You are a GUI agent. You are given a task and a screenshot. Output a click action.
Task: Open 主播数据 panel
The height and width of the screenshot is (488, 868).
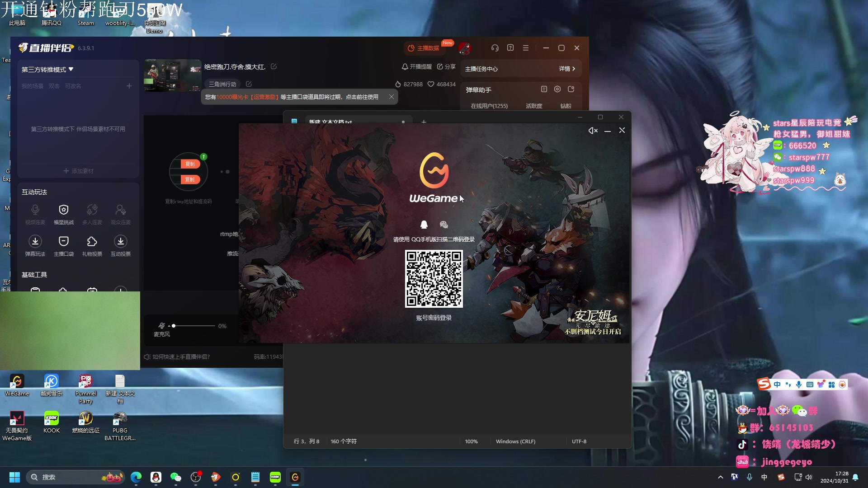[424, 48]
